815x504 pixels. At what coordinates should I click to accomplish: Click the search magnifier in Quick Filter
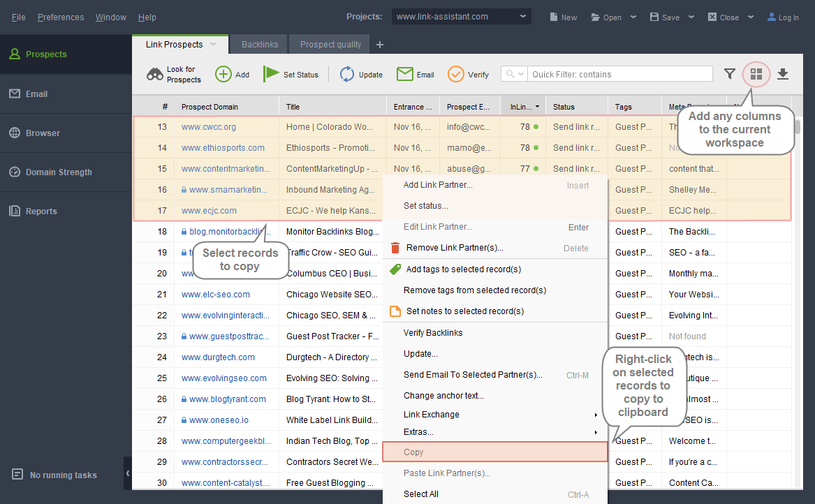511,74
